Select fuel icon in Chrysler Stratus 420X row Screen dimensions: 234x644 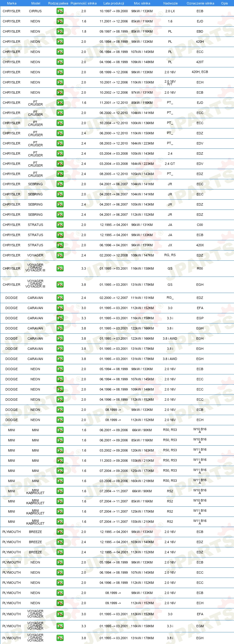pos(60,245)
